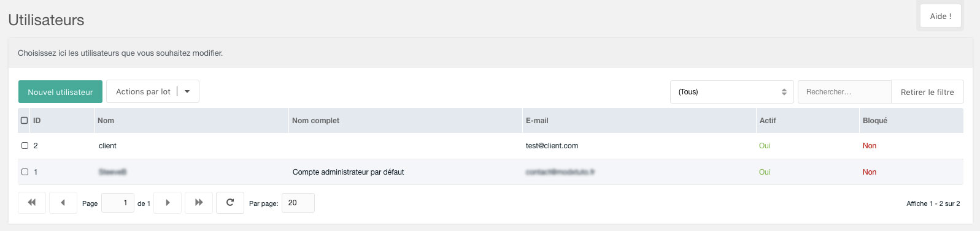Go to the previous page arrow
This screenshot has height=231, width=980.
click(x=63, y=203)
